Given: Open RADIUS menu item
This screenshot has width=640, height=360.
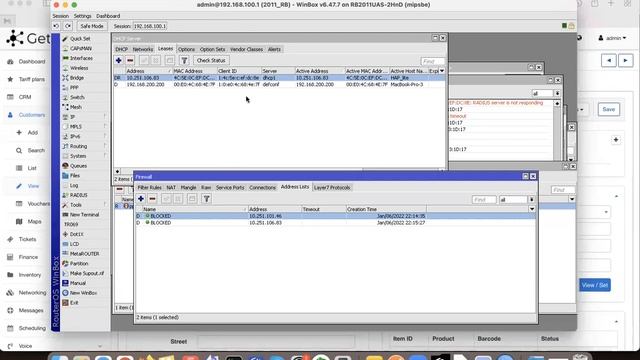Looking at the screenshot, I should [79, 195].
